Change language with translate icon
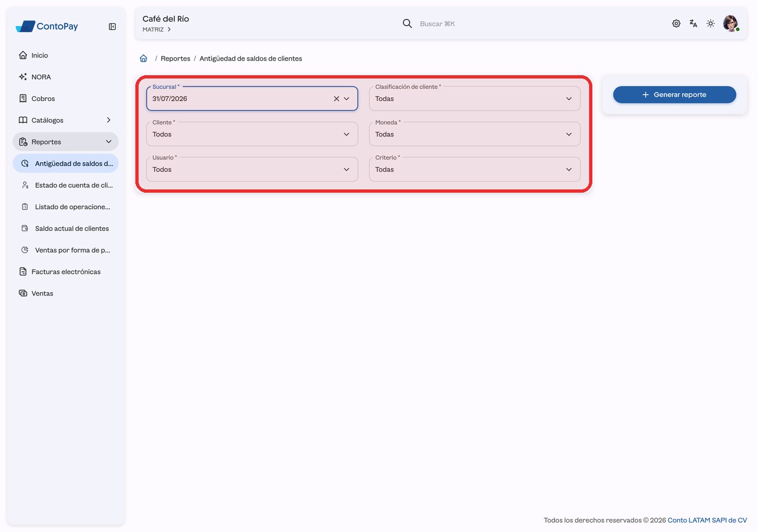758x532 pixels. [694, 23]
